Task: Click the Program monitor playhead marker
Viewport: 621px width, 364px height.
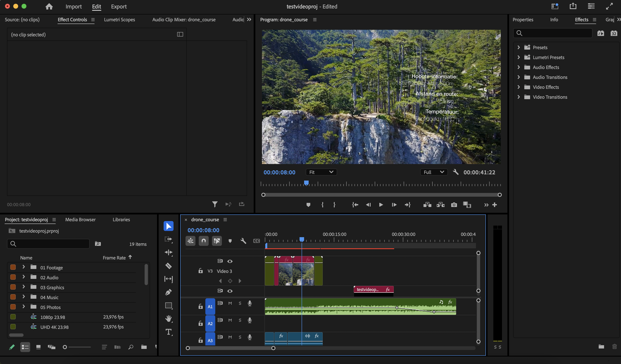Action: [306, 183]
